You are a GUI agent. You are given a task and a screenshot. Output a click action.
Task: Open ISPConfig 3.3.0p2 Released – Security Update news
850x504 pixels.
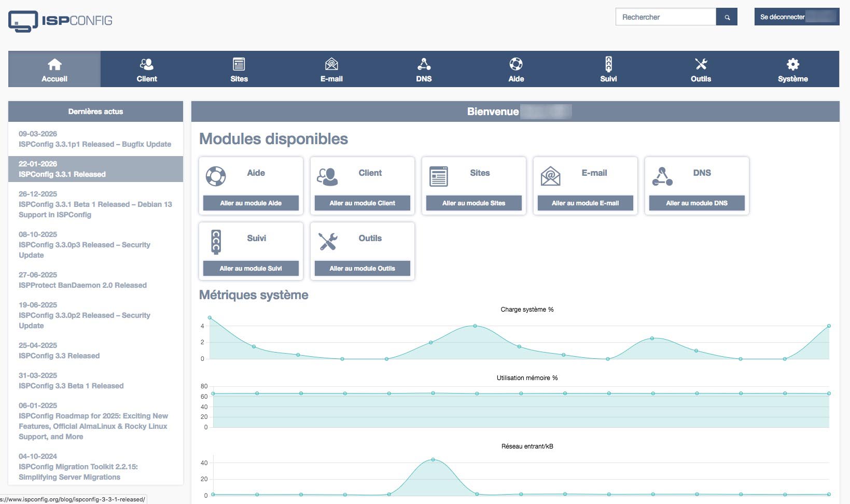tap(95, 315)
